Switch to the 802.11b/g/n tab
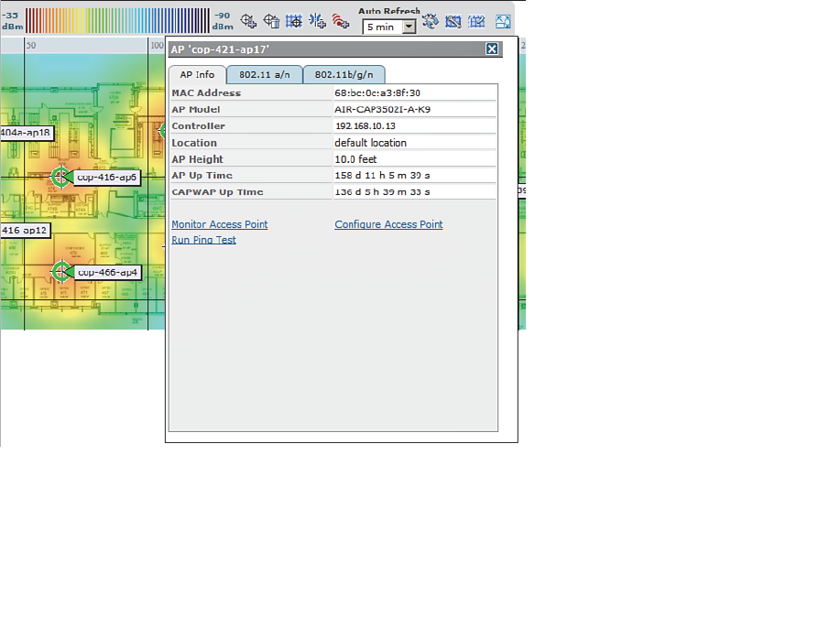This screenshot has width=840, height=628. pyautogui.click(x=344, y=75)
